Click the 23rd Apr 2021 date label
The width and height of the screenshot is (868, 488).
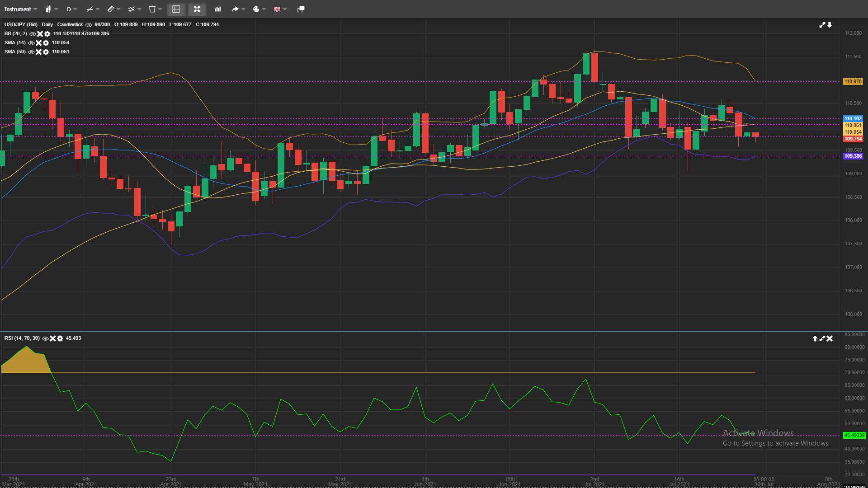click(171, 482)
